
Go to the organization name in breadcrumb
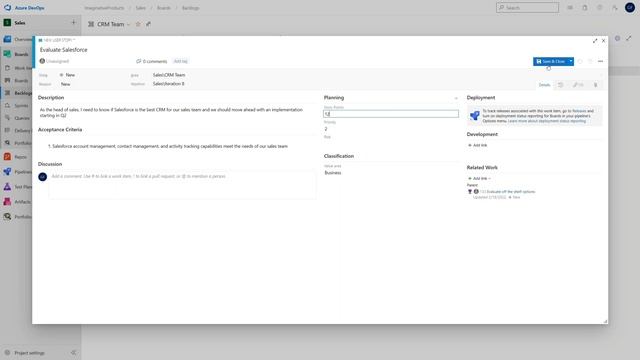(x=104, y=8)
